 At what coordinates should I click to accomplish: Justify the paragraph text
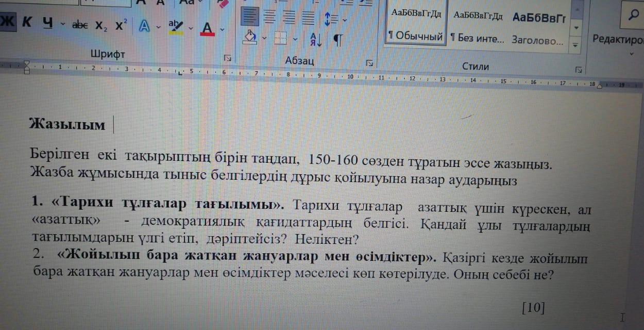coord(308,19)
